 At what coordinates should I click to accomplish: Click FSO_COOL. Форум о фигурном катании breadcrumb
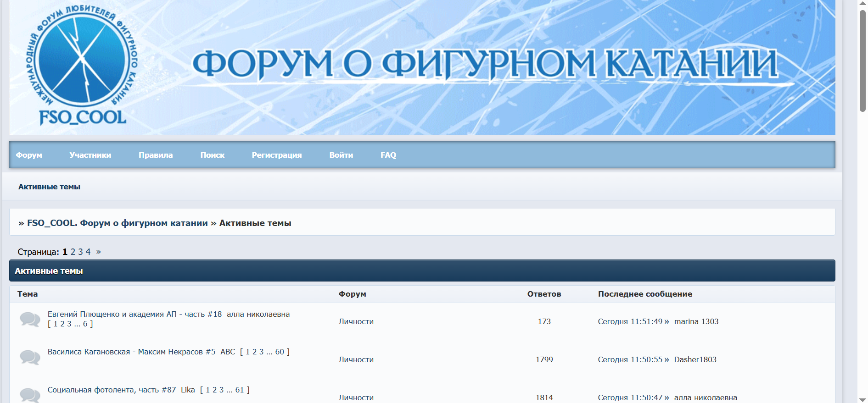pos(117,223)
